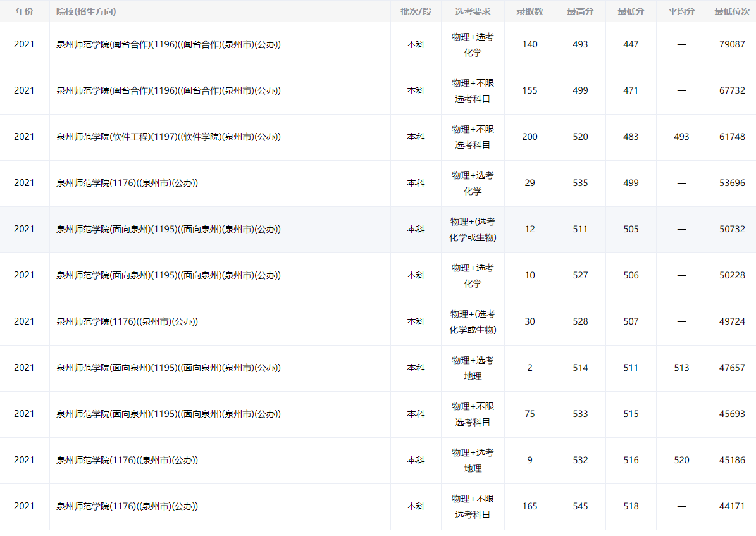Screen dimensions: 756x536
Task: Click the rank cell 47657
Action: point(732,368)
